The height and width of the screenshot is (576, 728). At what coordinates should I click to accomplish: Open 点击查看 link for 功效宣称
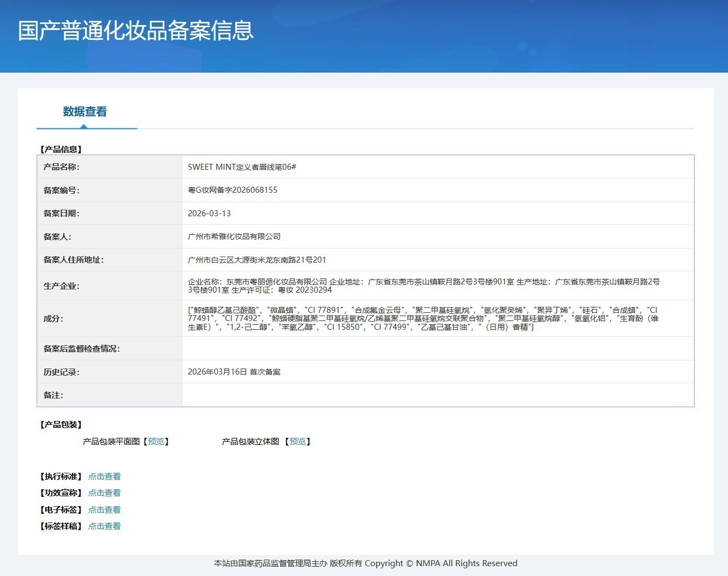click(104, 493)
